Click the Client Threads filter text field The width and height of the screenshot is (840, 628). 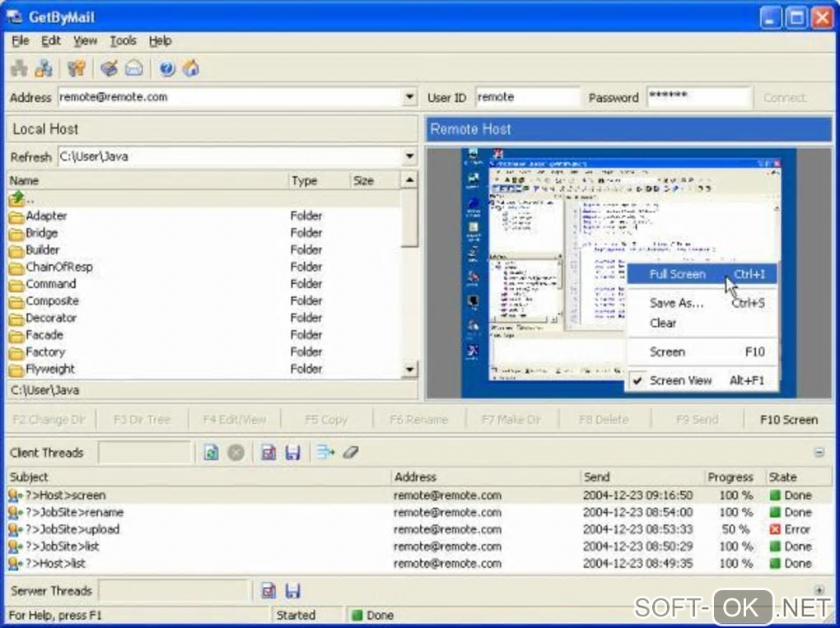click(x=145, y=453)
